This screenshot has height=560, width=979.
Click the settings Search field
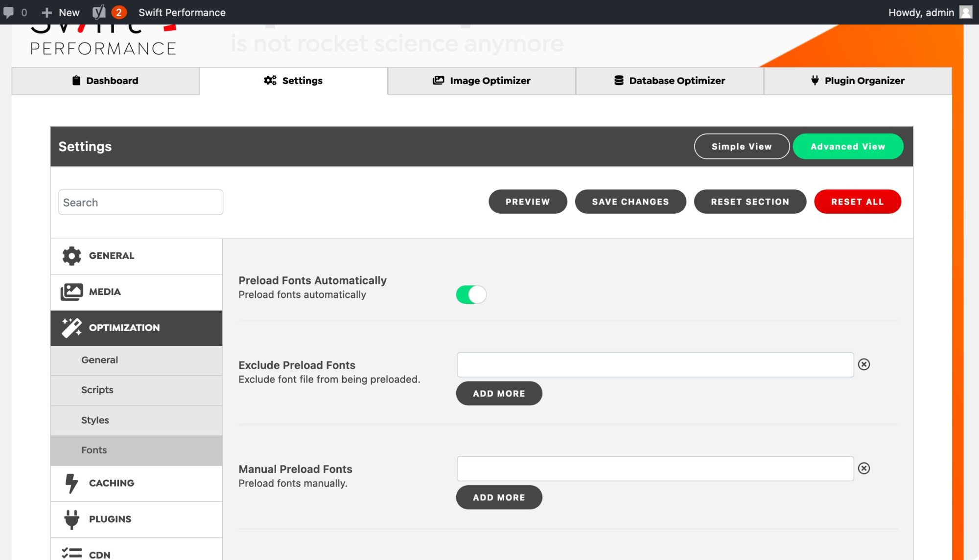click(140, 202)
